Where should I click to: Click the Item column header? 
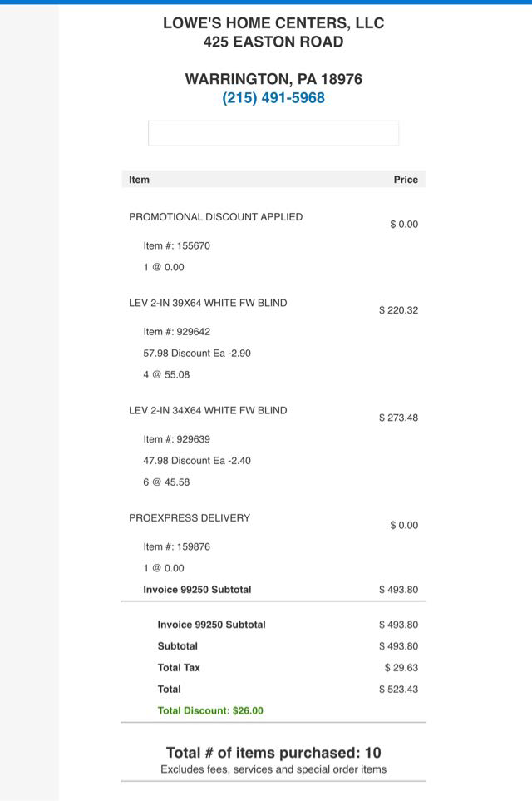[140, 180]
